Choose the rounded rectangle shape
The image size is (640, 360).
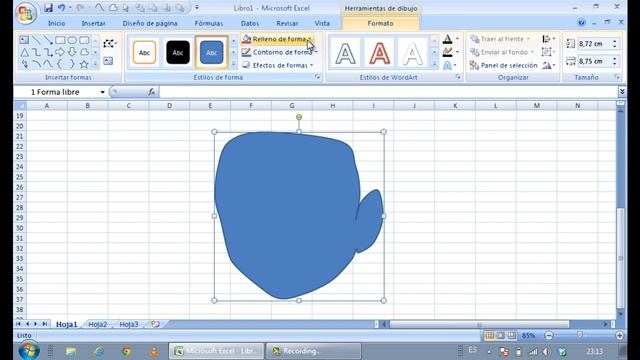point(84,40)
